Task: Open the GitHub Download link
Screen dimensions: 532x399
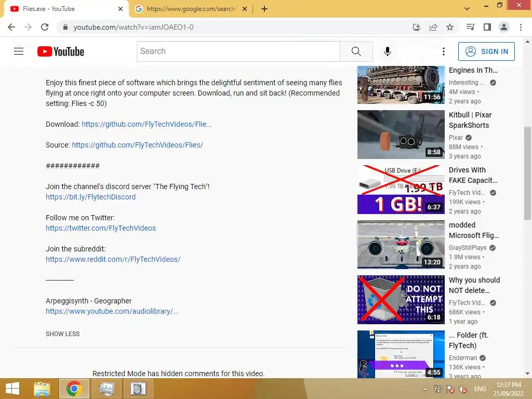Action: click(147, 124)
